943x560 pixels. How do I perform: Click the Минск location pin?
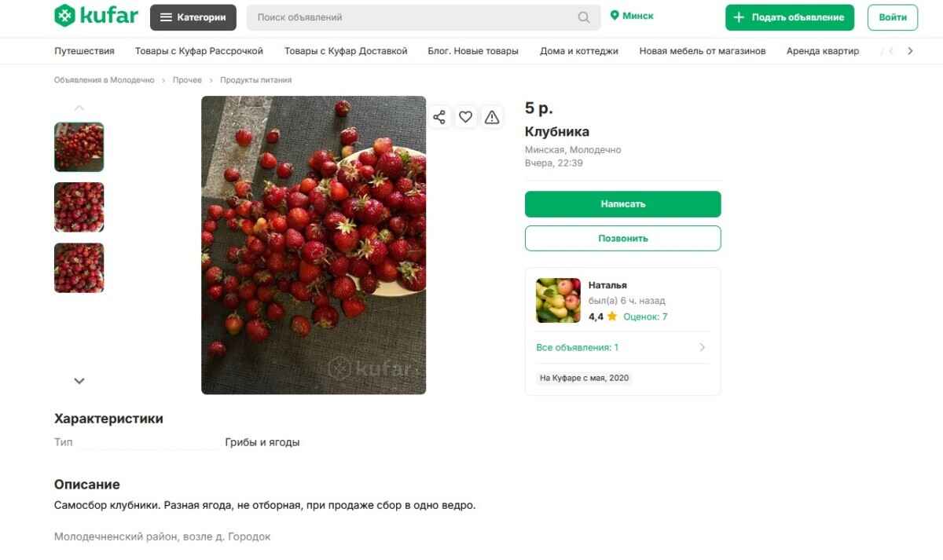point(615,16)
